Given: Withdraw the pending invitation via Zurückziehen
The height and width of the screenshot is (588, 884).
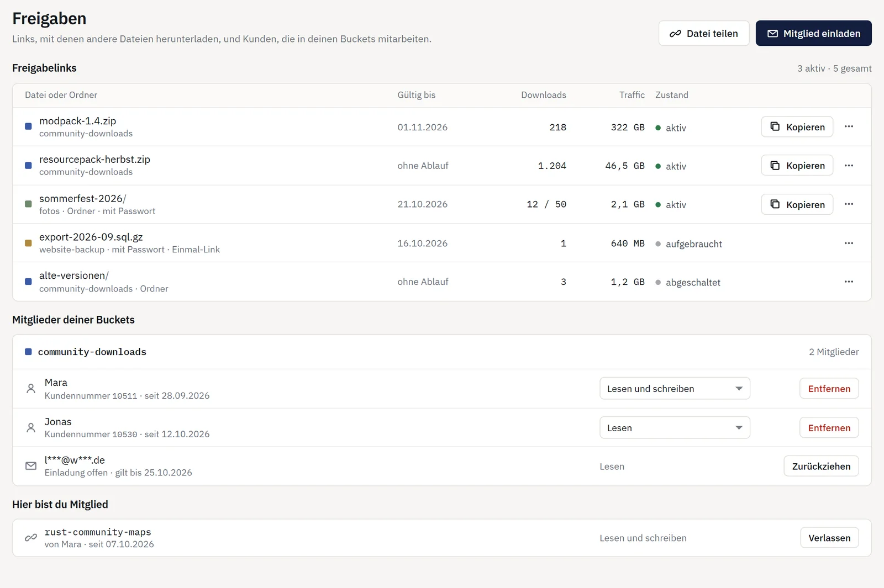Looking at the screenshot, I should (x=822, y=466).
